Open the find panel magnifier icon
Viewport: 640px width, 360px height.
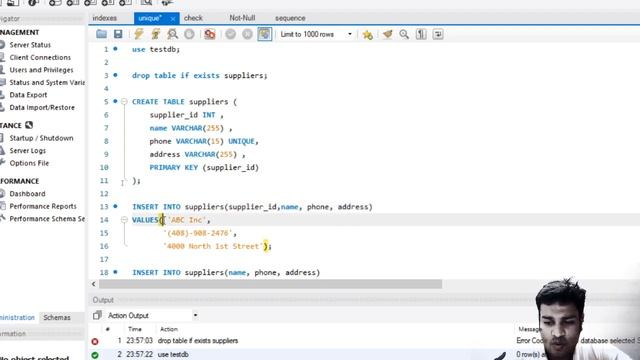[404, 34]
